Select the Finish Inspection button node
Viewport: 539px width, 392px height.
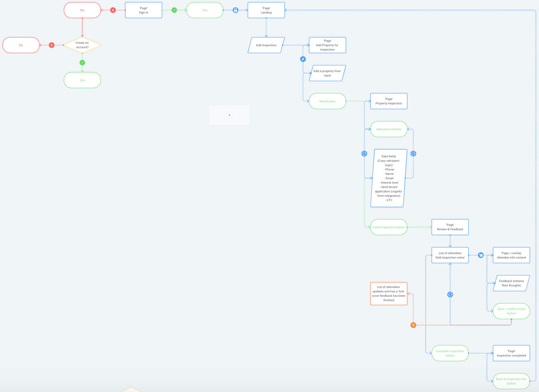pos(389,227)
